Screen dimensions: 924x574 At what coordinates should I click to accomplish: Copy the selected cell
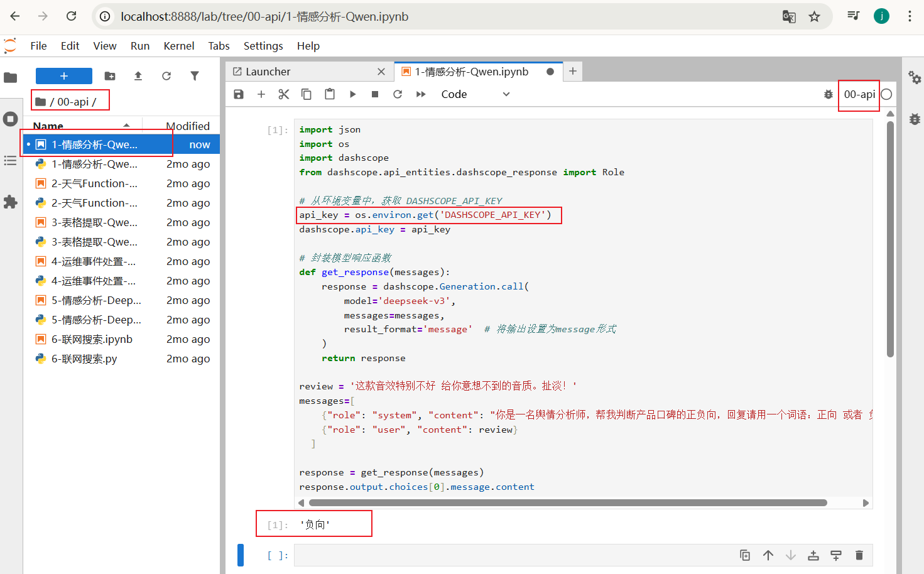(307, 94)
